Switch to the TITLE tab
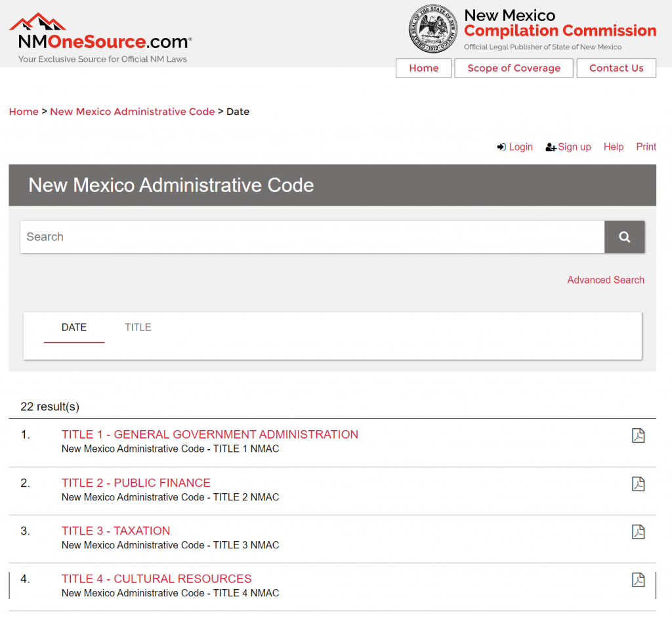Viewport: 672px width, 618px height. coord(138,327)
